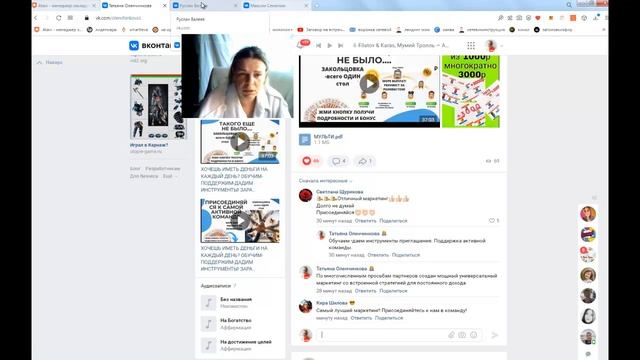Screen dimensions: 640x360
Task: Play the large video in the post
Action: (x=369, y=83)
